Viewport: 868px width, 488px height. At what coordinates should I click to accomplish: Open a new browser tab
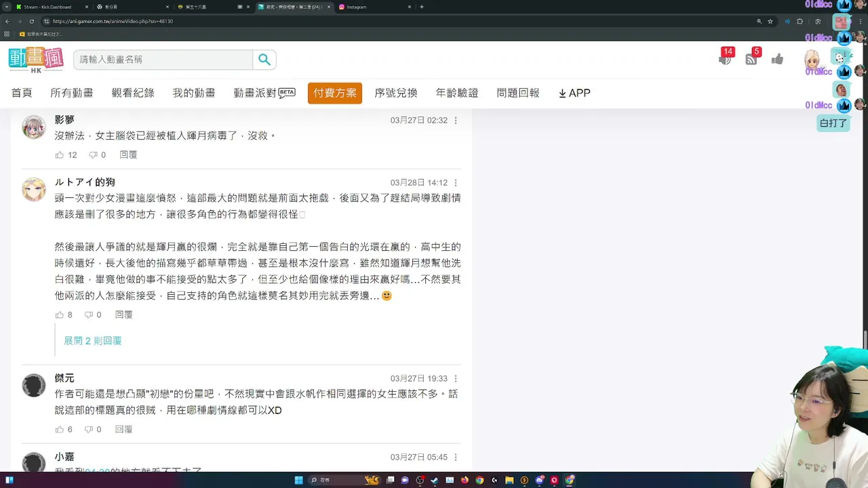(422, 7)
